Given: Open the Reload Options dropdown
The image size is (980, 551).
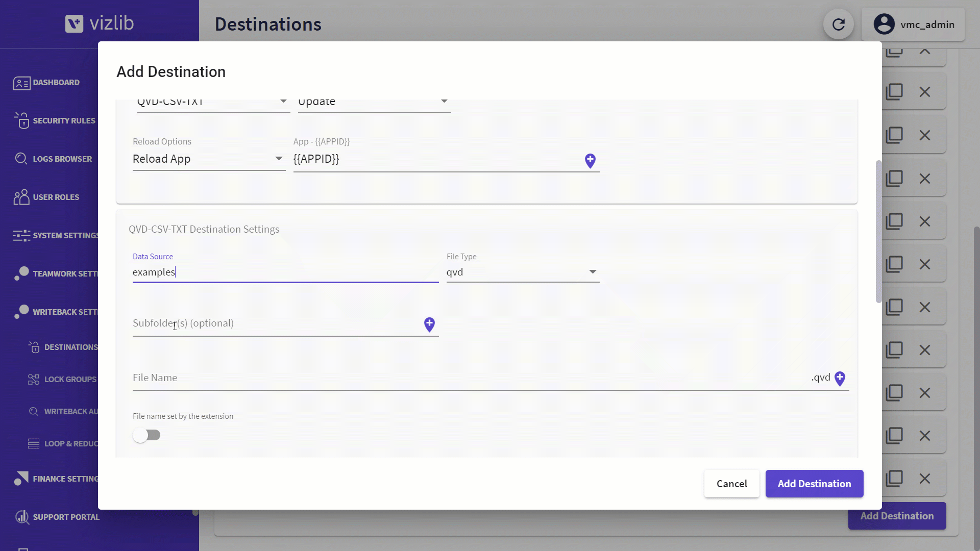Looking at the screenshot, I should tap(209, 159).
